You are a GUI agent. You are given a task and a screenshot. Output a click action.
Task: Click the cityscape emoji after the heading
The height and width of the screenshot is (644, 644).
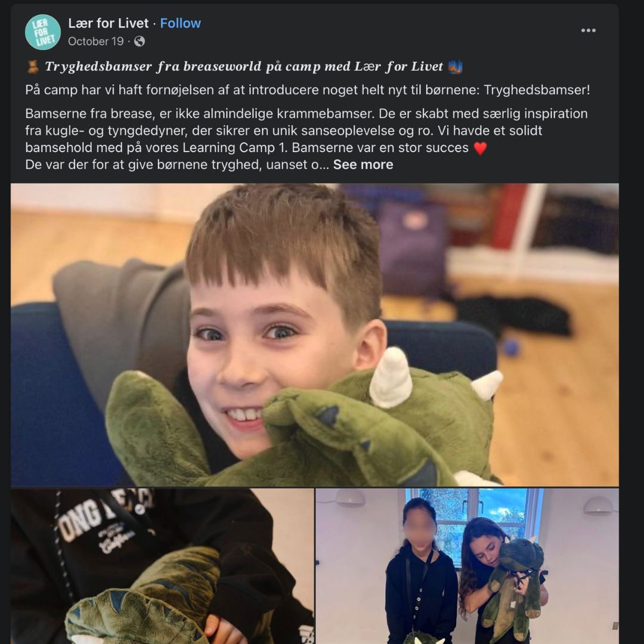tap(455, 67)
